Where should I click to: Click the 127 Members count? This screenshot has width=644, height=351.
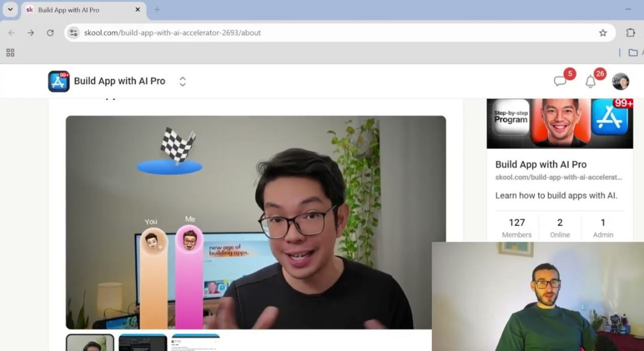click(517, 228)
